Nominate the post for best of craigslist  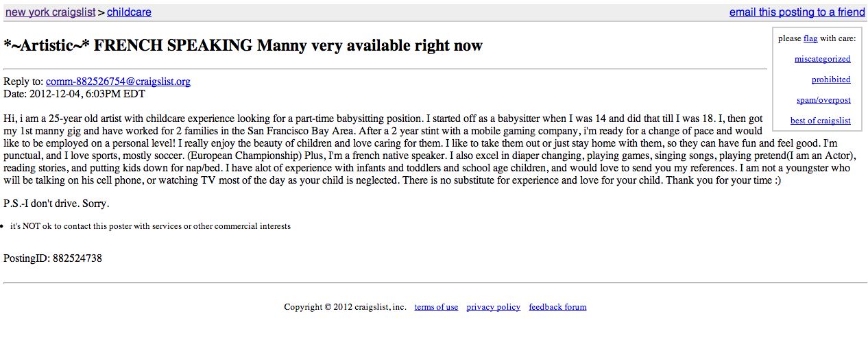[820, 121]
